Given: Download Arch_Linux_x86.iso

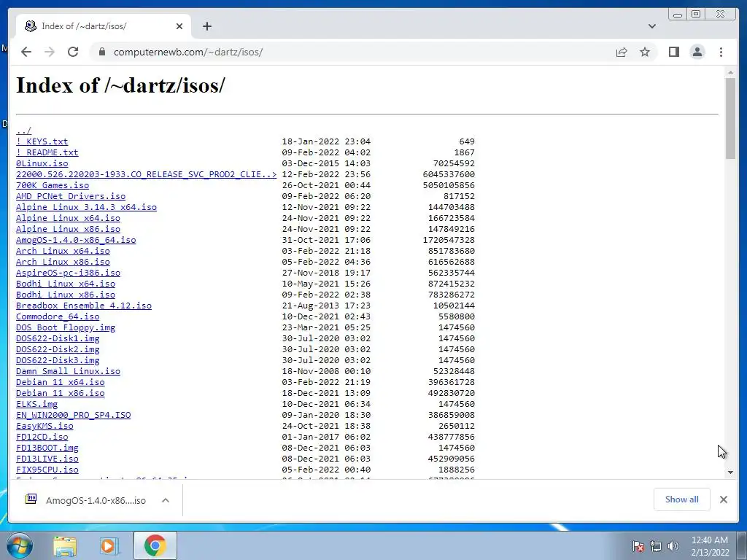Looking at the screenshot, I should pos(63,262).
